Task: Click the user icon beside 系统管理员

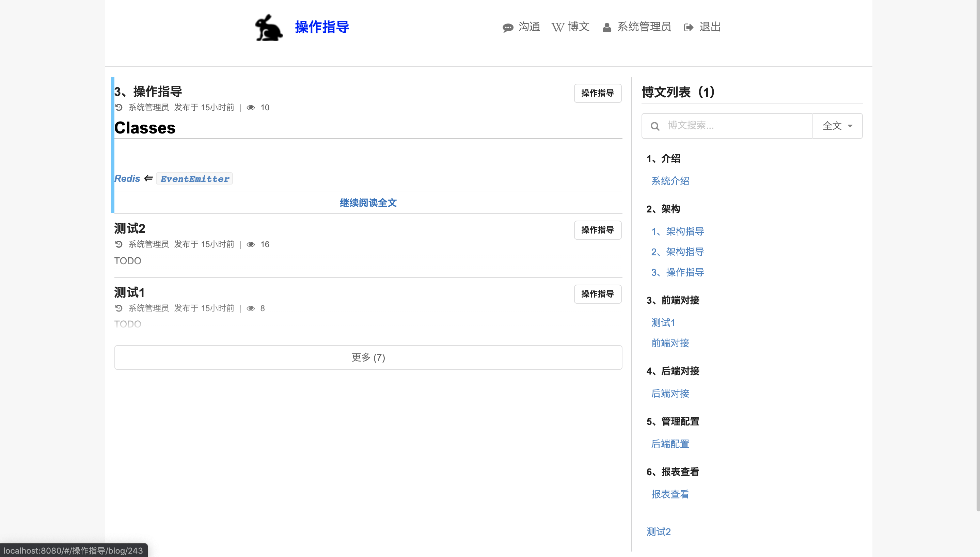Action: coord(607,28)
